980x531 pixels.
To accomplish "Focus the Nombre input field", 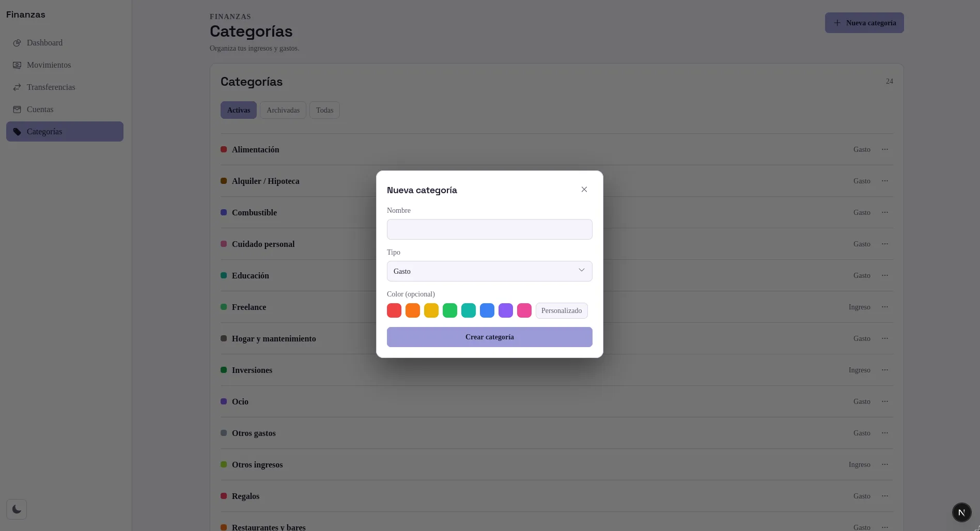I will [489, 229].
